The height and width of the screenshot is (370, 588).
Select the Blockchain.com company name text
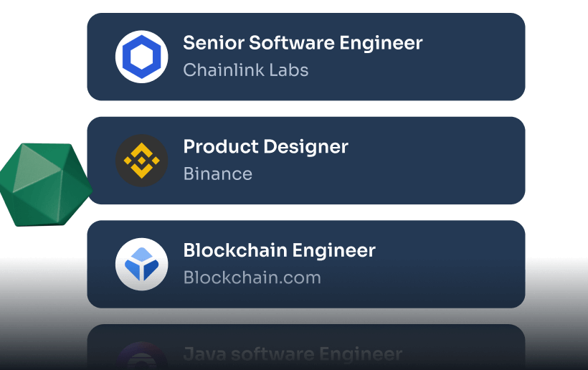point(252,277)
